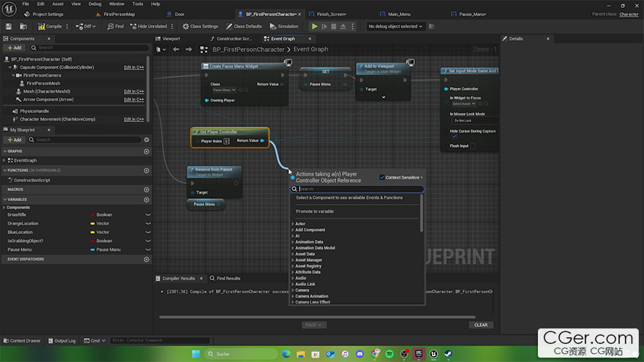Viewport: 644px width, 362px height.
Task: Click the Save blueprint icon
Action: click(x=9, y=26)
